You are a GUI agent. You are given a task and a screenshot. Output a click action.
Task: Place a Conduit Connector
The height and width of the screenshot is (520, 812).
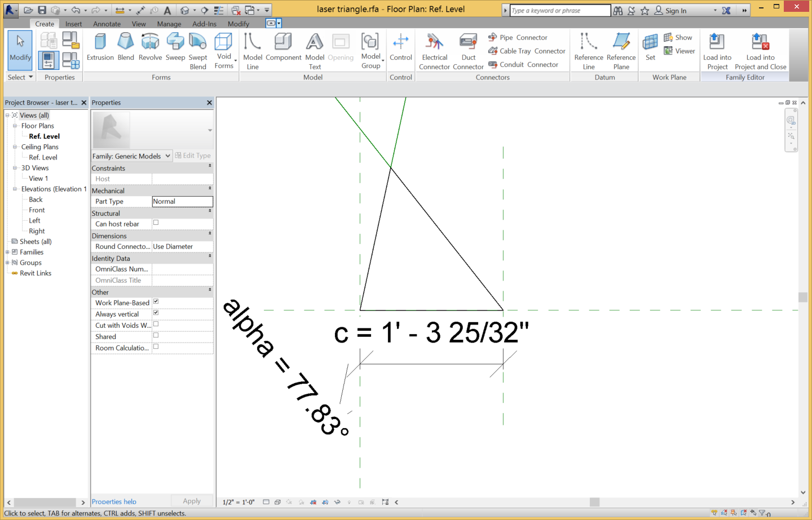coord(523,64)
